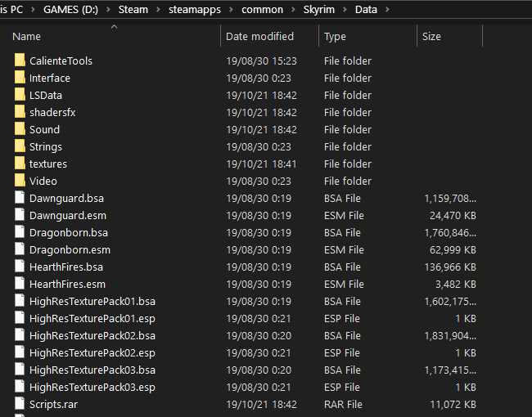Select the shadersfx folder name
The width and height of the screenshot is (532, 417).
tap(52, 112)
